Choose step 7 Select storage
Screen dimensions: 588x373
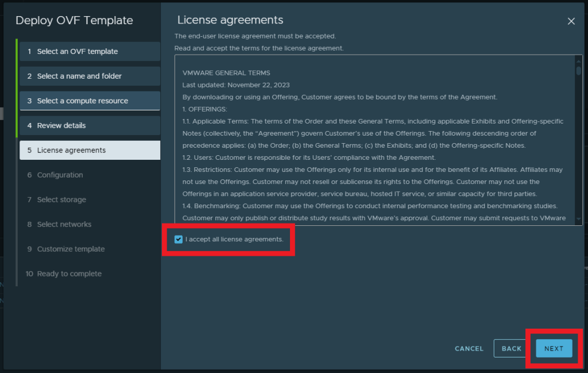61,199
